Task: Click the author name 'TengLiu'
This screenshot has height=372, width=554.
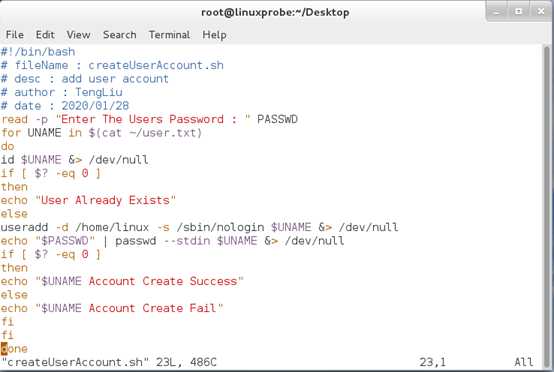Action: coord(99,92)
